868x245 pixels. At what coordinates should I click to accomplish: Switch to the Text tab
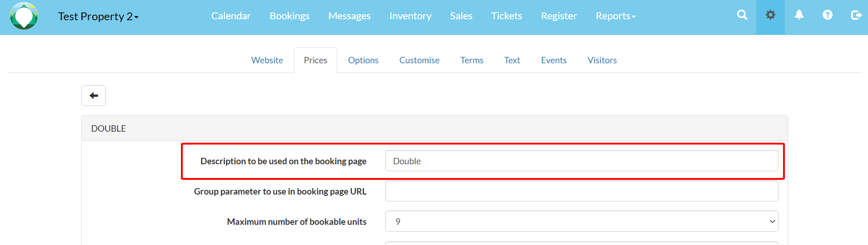[x=512, y=60]
